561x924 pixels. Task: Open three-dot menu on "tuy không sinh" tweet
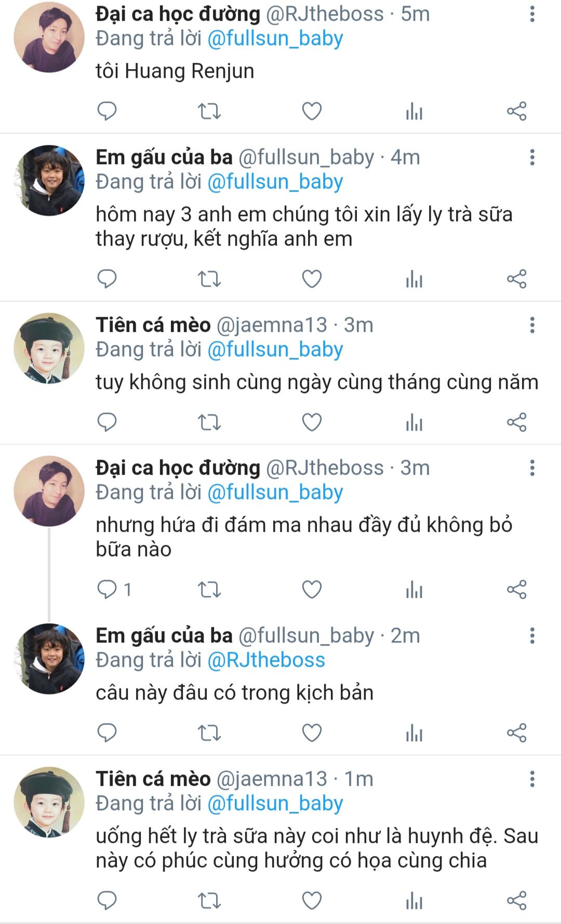[532, 325]
